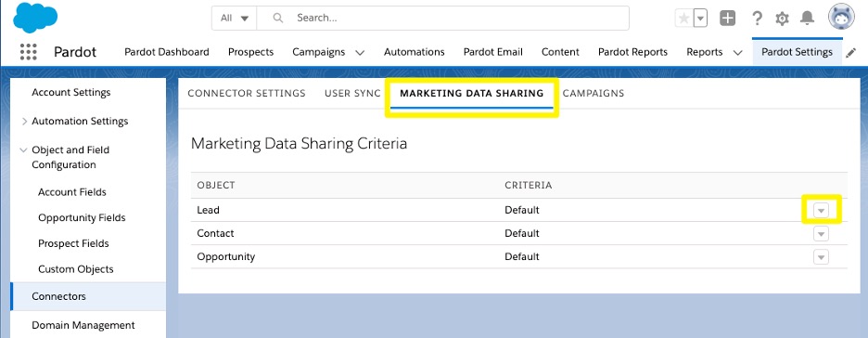Open the App Launcher grid icon

tap(28, 51)
